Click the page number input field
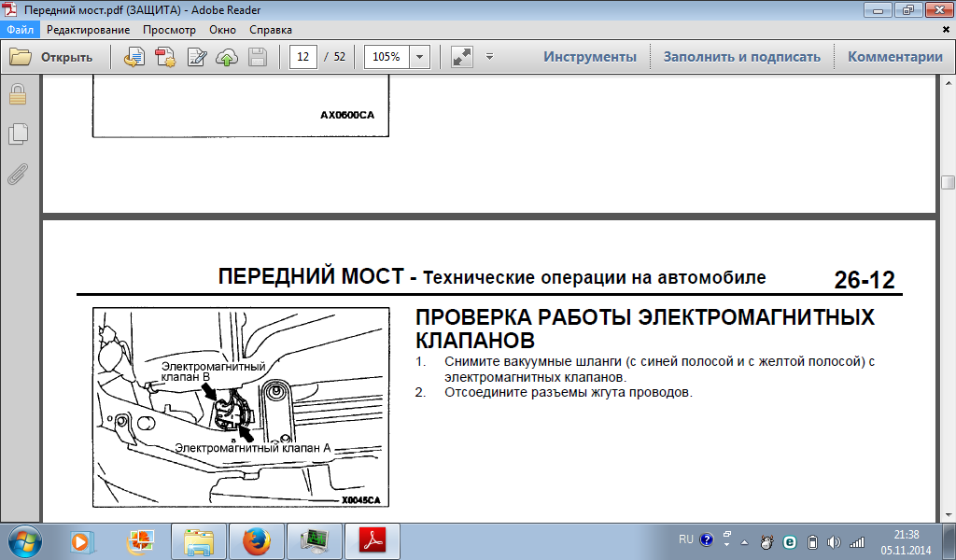Viewport: 956px width, 560px height. tap(302, 57)
